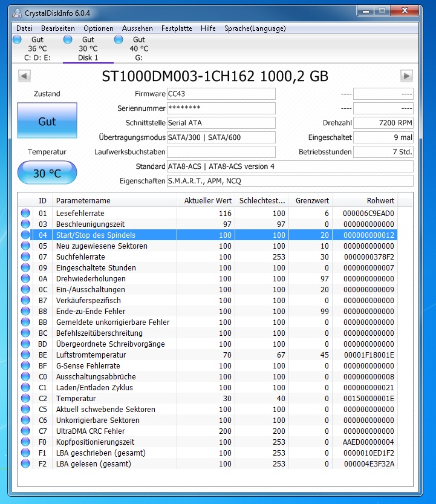Viewport: 436px width, 504px height.
Task: Click the status orb for G: disk
Action: coord(119,39)
